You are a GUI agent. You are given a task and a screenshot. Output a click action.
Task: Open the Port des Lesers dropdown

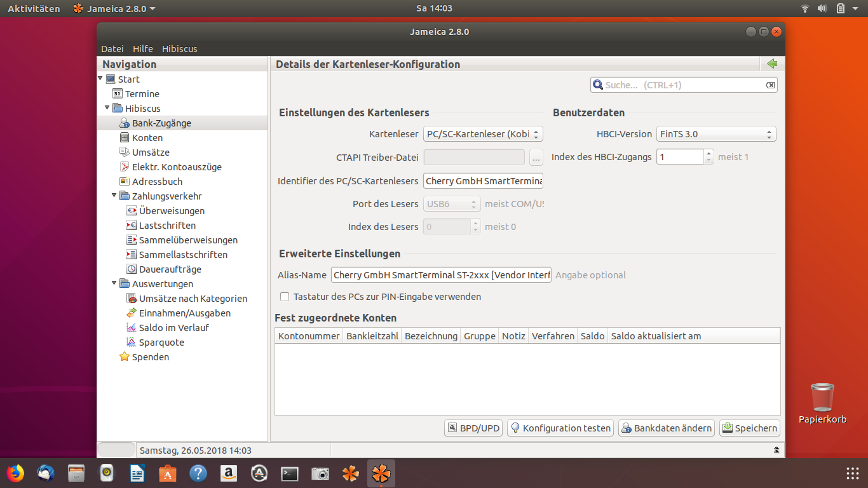(452, 204)
